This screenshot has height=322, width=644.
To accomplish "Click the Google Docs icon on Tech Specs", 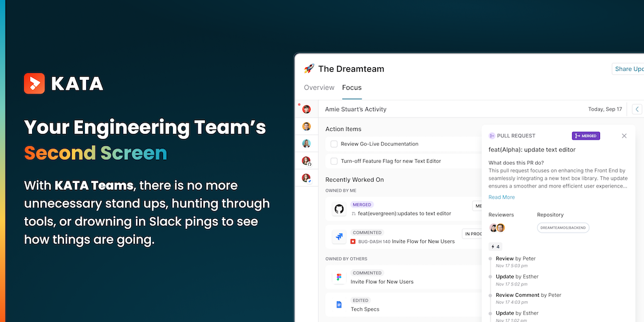I will coord(339,304).
